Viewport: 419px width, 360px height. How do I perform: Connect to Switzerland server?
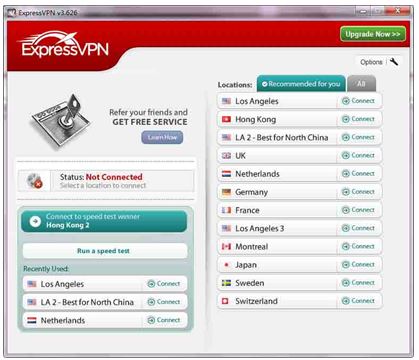pos(359,301)
